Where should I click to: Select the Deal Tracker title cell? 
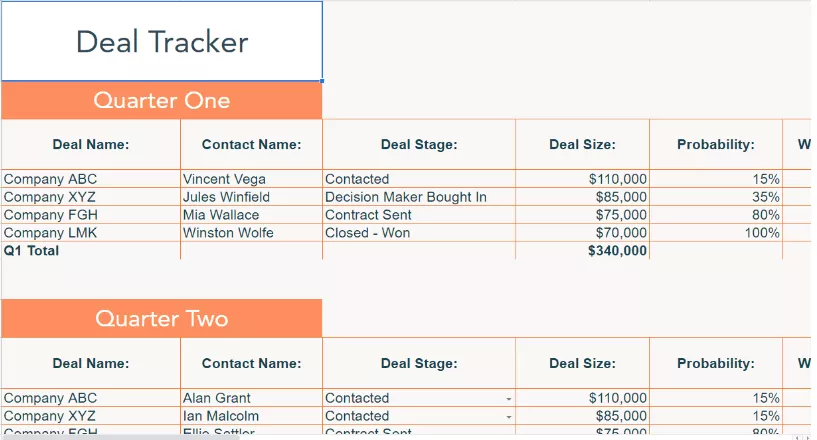coord(162,41)
